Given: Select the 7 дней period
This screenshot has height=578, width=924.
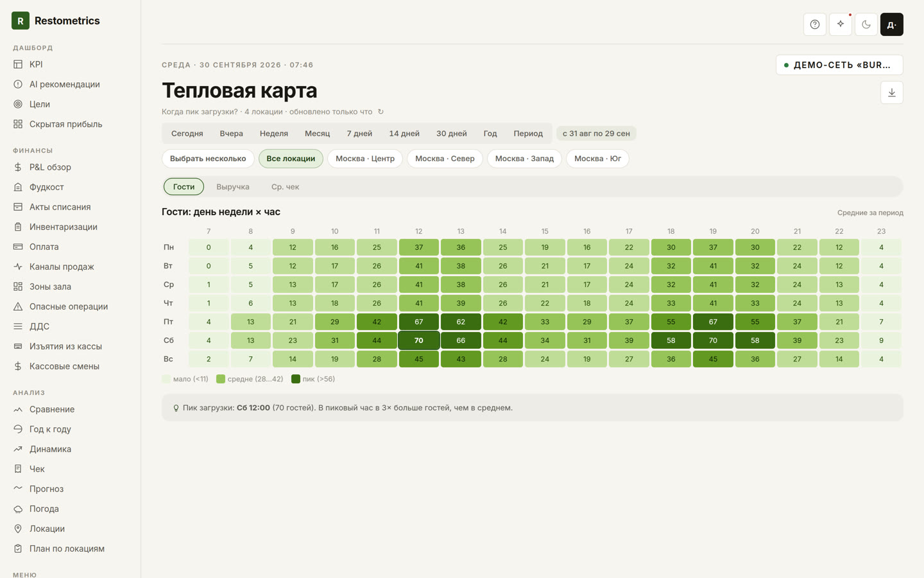Looking at the screenshot, I should pyautogui.click(x=359, y=134).
